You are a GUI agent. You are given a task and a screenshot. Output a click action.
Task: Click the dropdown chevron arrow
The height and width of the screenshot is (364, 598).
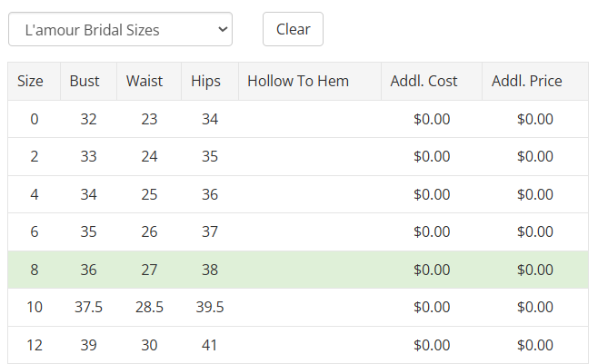coord(223,29)
